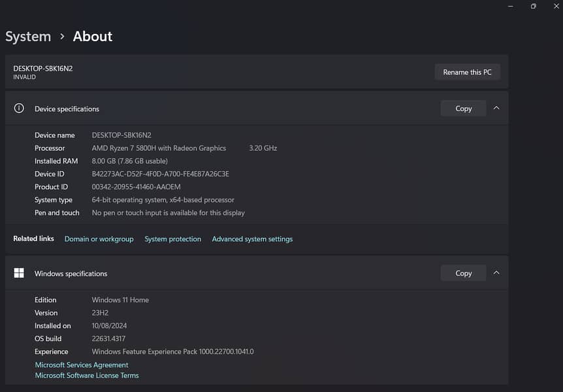Open System protection settings
Image resolution: width=563 pixels, height=392 pixels.
point(172,239)
